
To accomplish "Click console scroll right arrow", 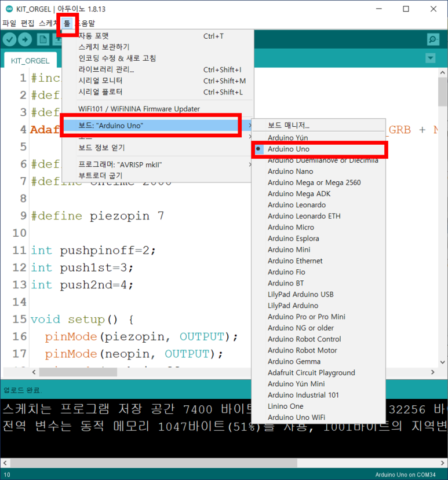I will click(442, 463).
